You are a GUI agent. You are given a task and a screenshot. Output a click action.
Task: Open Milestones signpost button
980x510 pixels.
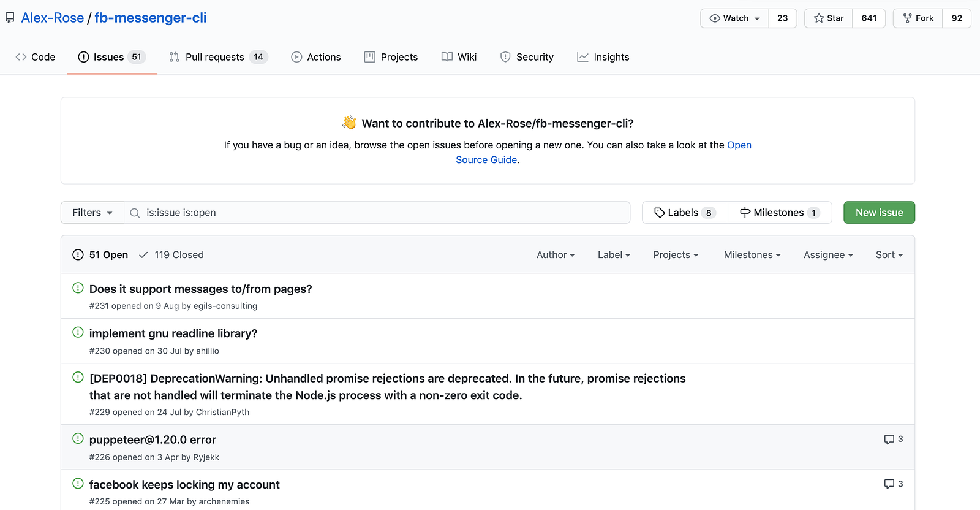coord(780,213)
